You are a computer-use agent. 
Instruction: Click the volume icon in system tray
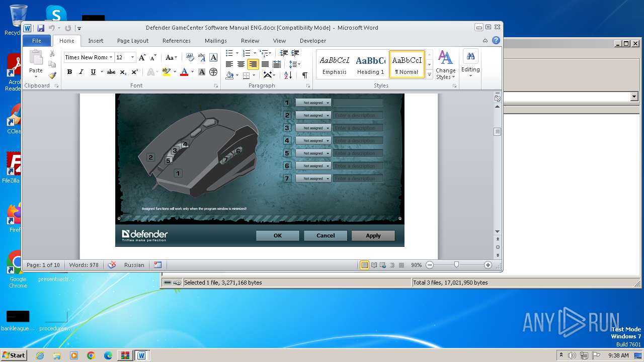click(572, 355)
